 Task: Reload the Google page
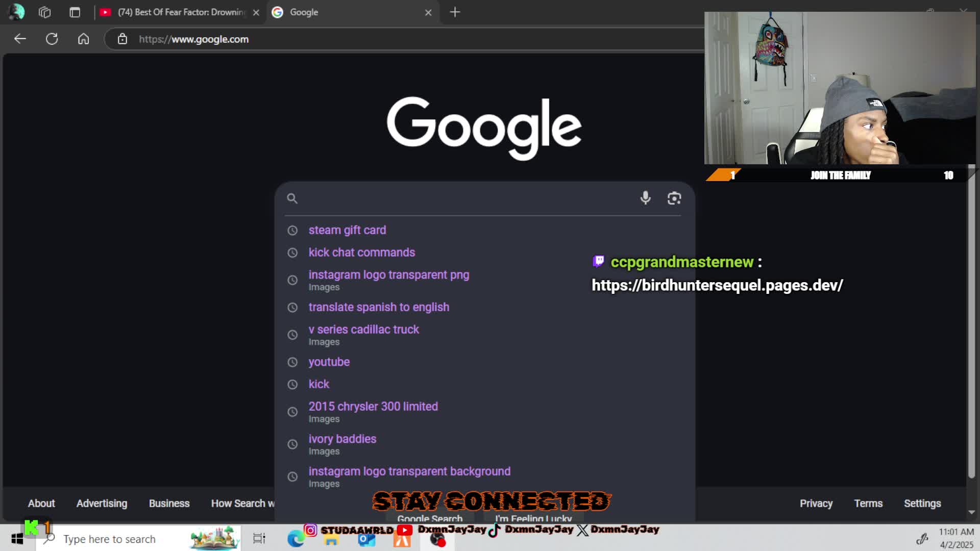click(x=52, y=39)
